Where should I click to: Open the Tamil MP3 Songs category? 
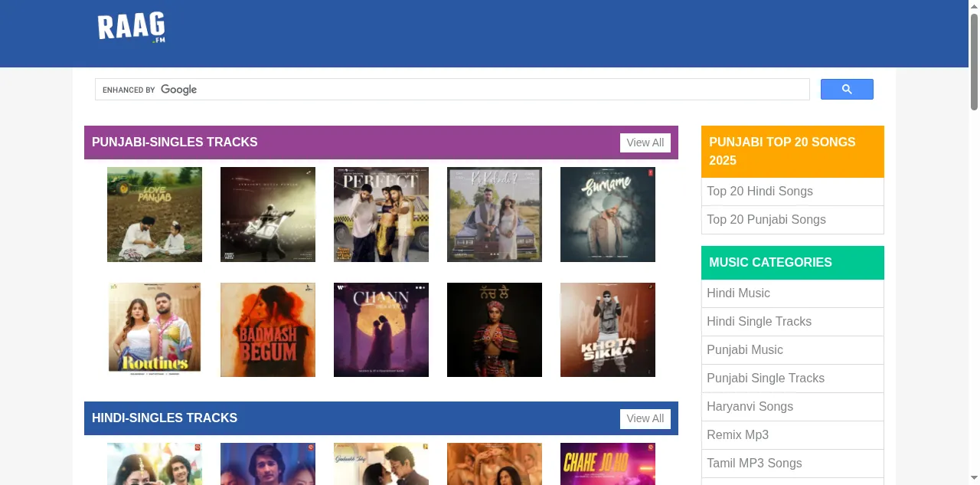754,464
